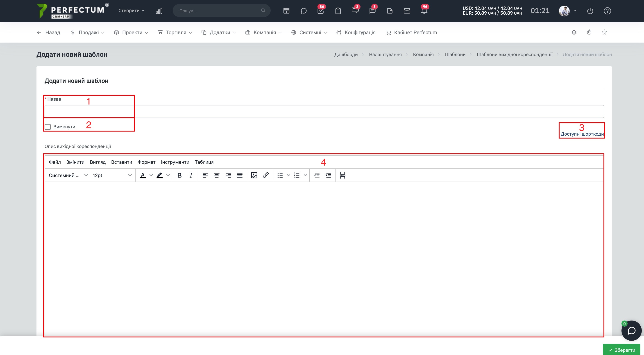Image resolution: width=644 pixels, height=355 pixels.
Task: Go back with Назад
Action: pyautogui.click(x=48, y=32)
